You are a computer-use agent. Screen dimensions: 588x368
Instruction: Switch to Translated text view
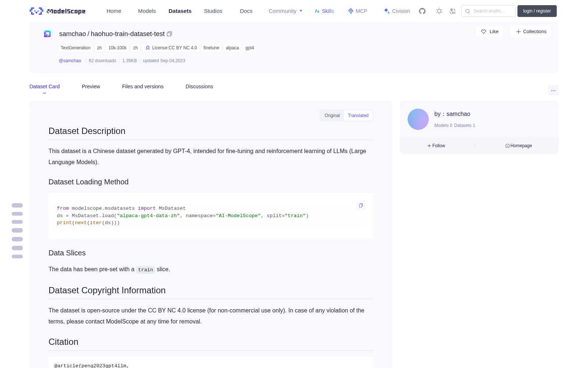point(358,116)
